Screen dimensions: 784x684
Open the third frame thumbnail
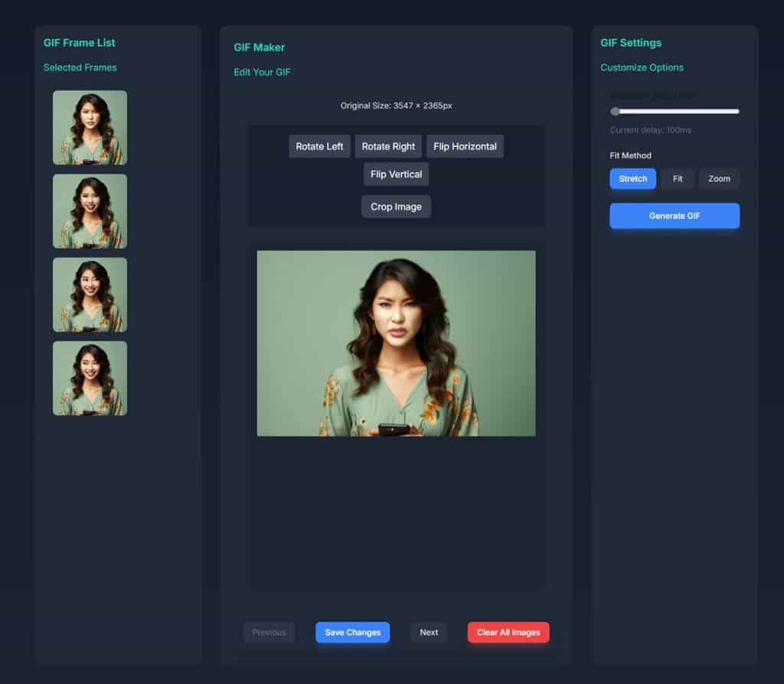pos(90,295)
